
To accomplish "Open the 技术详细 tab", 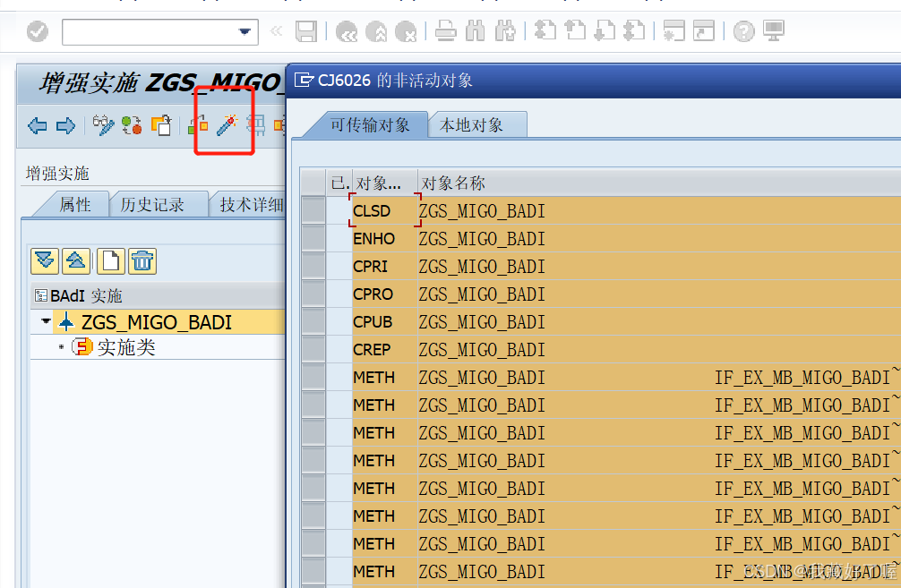I will pyautogui.click(x=251, y=204).
